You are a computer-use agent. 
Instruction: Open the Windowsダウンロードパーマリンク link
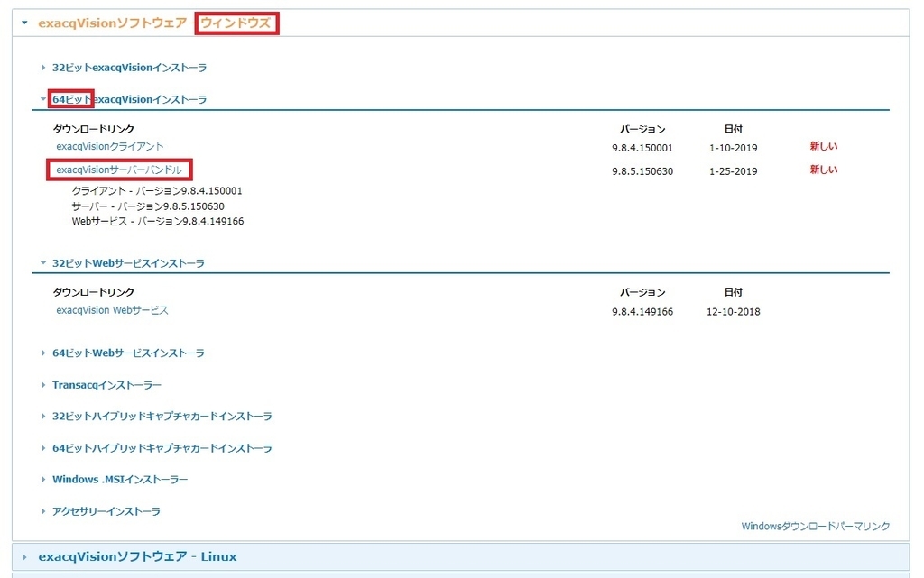(816, 527)
